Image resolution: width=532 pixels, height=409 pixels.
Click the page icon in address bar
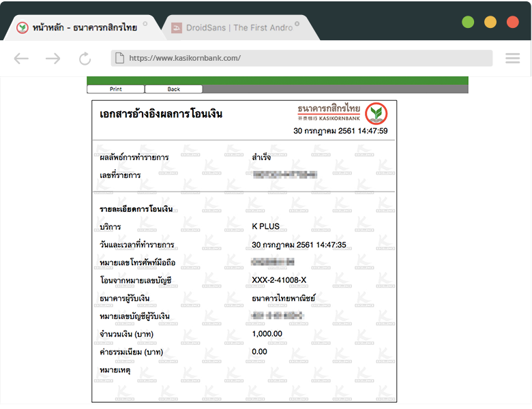[x=119, y=58]
